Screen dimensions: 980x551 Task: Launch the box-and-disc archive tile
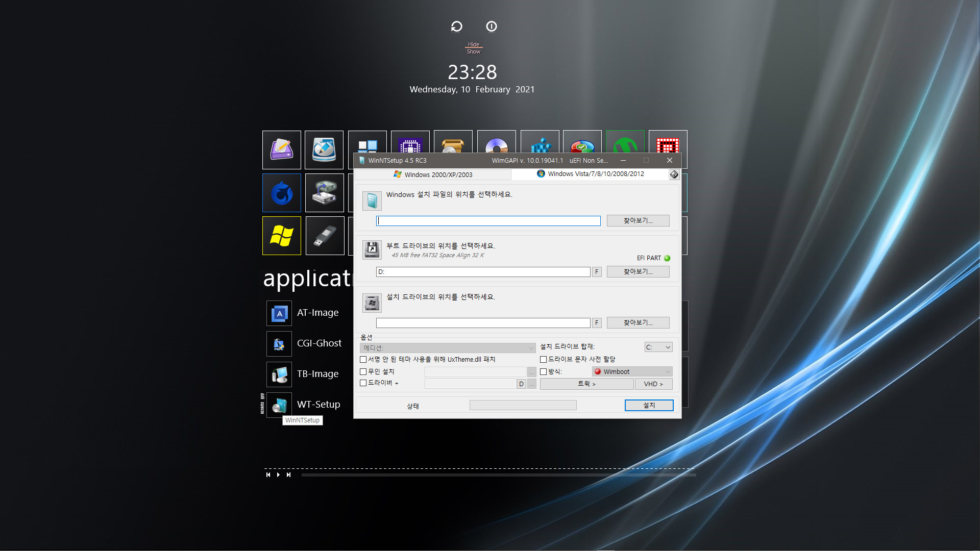click(x=453, y=142)
